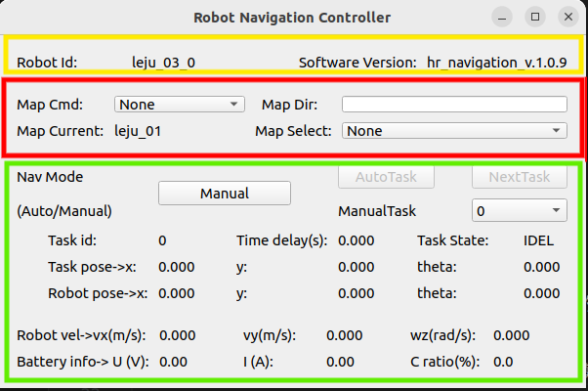The image size is (588, 391).
Task: Click the C ratio(%) value
Action: pos(503,362)
